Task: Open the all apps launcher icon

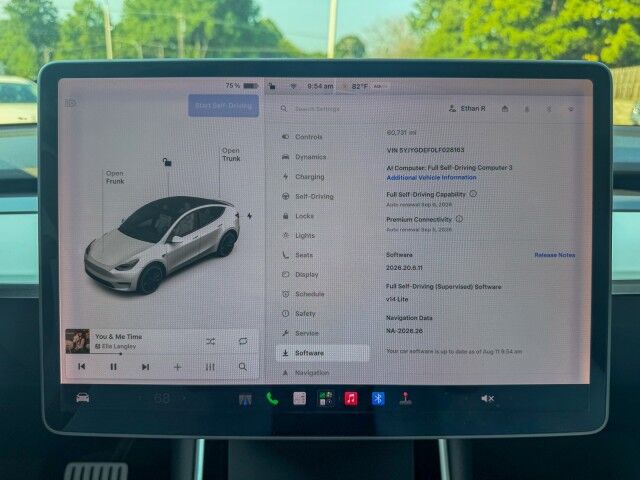Action: click(x=326, y=398)
